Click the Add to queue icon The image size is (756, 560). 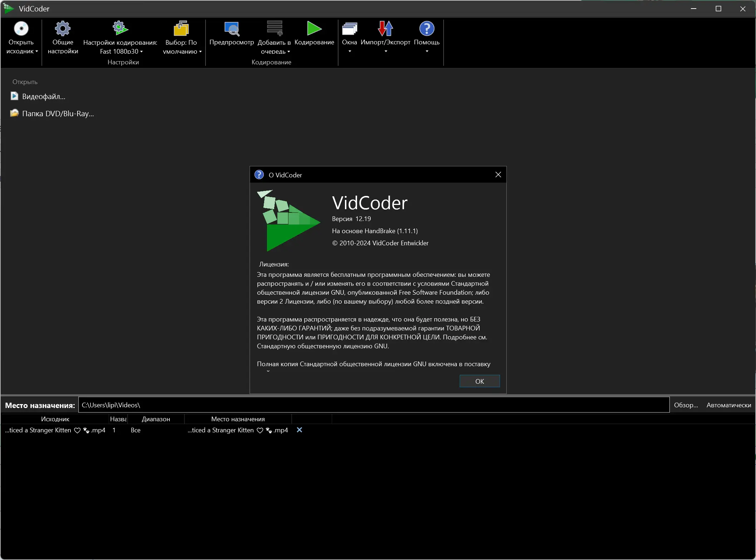[x=275, y=29]
